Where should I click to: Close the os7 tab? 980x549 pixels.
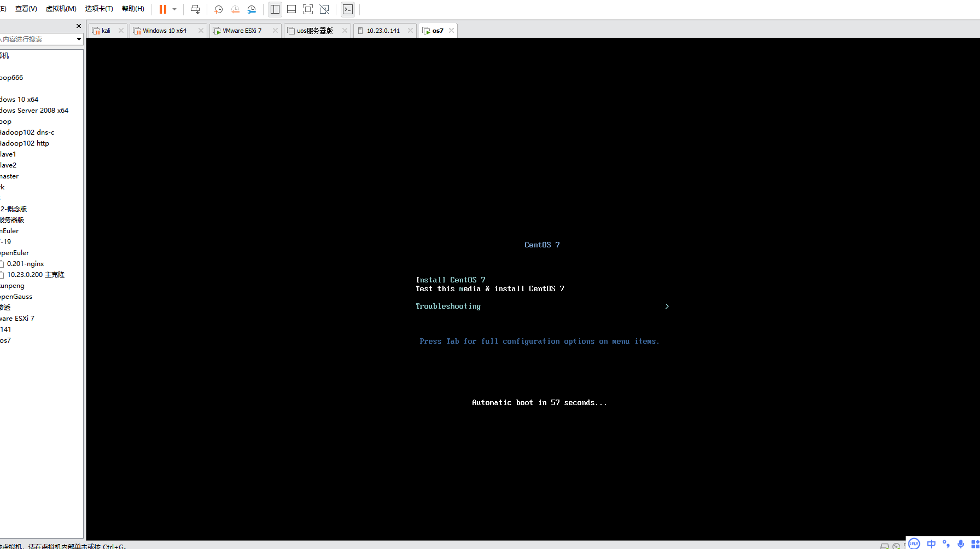coord(451,31)
